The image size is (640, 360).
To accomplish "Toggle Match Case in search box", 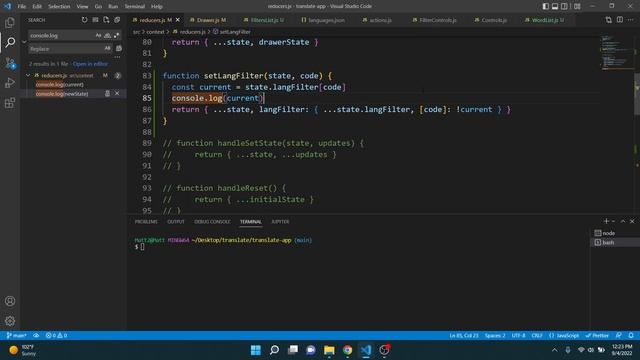I will (x=98, y=36).
